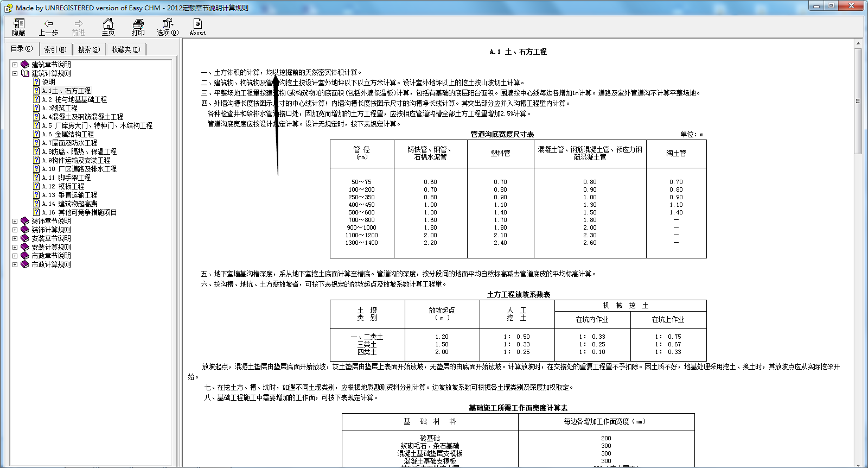
Task: Click the 机 械 挖 土 table header
Action: pyautogui.click(x=626, y=306)
